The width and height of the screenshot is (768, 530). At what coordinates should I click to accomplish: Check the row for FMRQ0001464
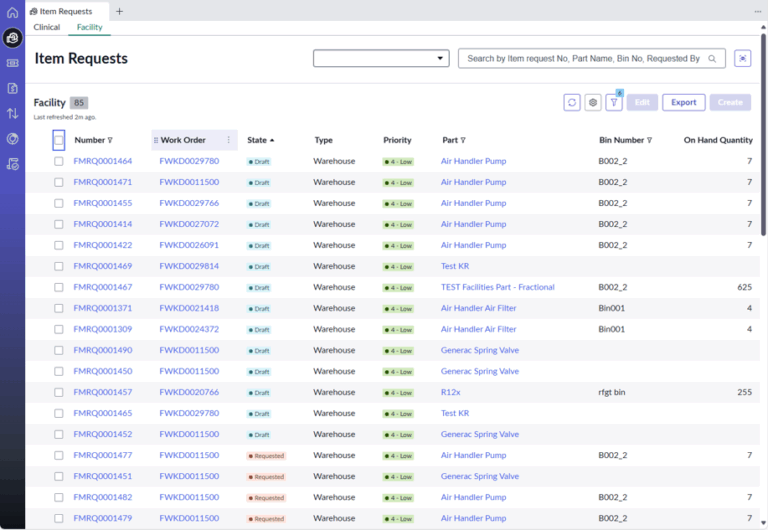coord(59,161)
